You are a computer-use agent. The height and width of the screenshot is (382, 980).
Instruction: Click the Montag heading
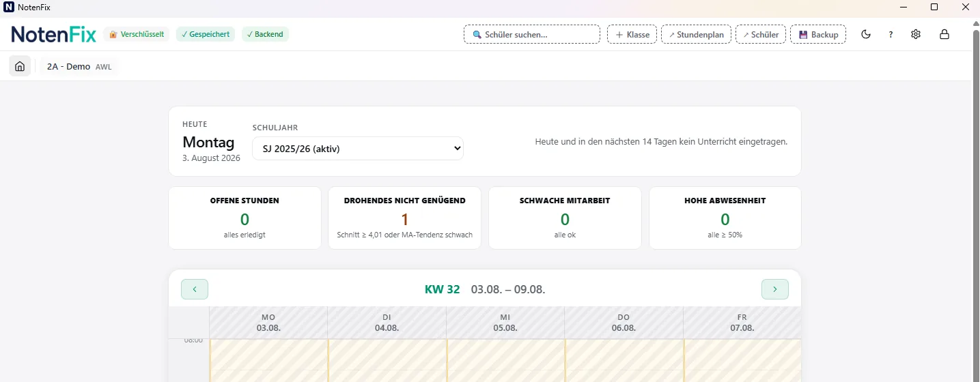[x=208, y=143]
